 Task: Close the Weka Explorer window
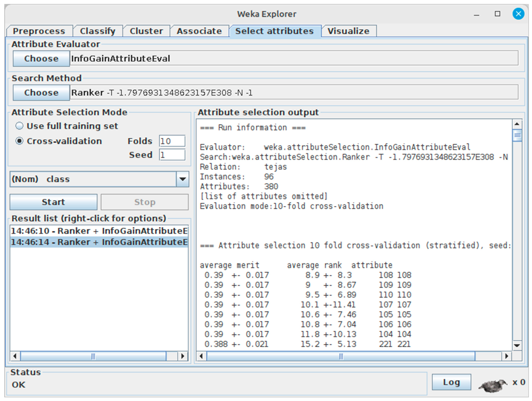pyautogui.click(x=518, y=14)
